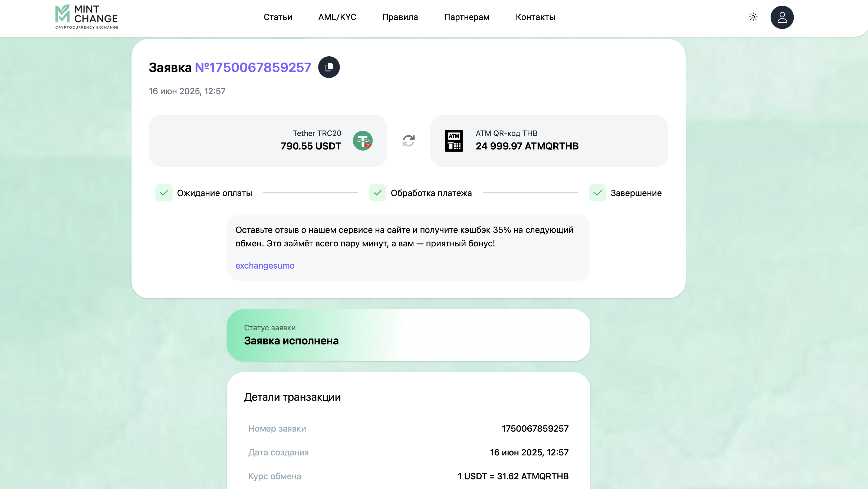Copy the order number with the clipboard icon
Viewport: 868px width, 489px height.
(329, 67)
